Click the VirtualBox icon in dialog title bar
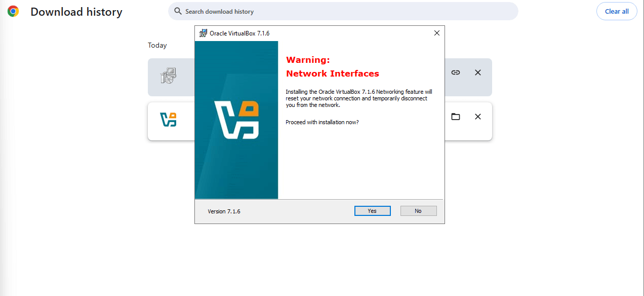The width and height of the screenshot is (644, 296). coord(203,33)
